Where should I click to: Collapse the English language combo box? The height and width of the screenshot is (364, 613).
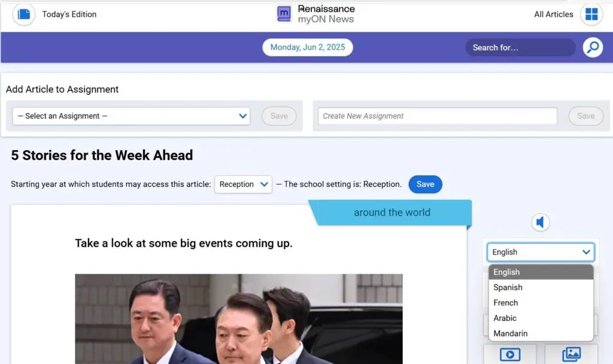[541, 252]
